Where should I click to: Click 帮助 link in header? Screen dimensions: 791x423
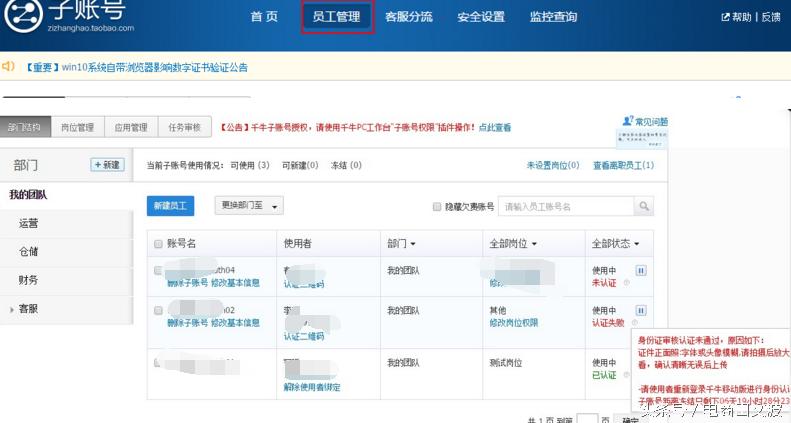742,17
